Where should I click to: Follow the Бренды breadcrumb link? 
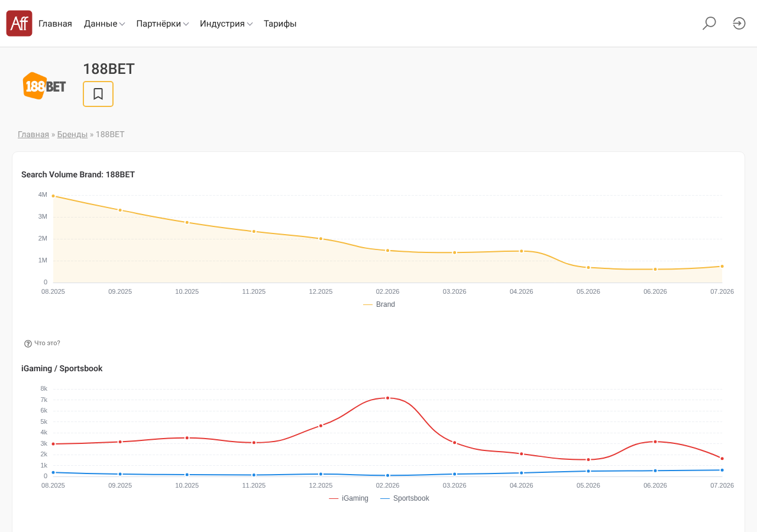pyautogui.click(x=72, y=134)
